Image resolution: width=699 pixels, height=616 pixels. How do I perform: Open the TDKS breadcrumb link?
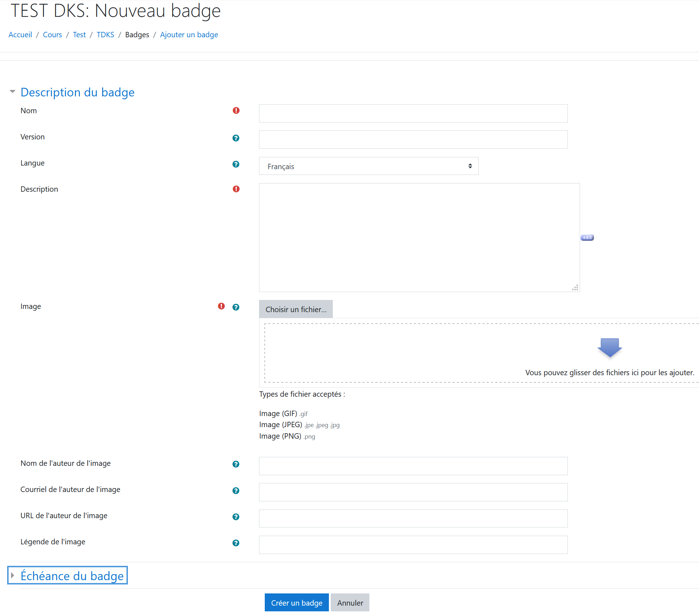pyautogui.click(x=105, y=35)
